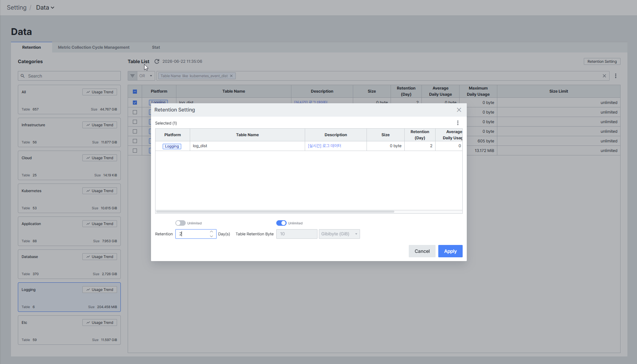Switch to Metric Collection Cycle Management tab
The width and height of the screenshot is (637, 364).
94,47
